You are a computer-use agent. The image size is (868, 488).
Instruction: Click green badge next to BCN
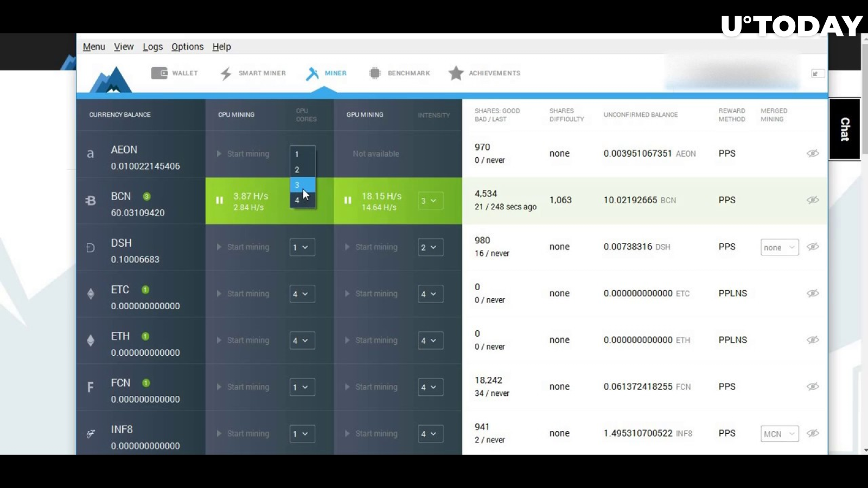[x=146, y=196]
